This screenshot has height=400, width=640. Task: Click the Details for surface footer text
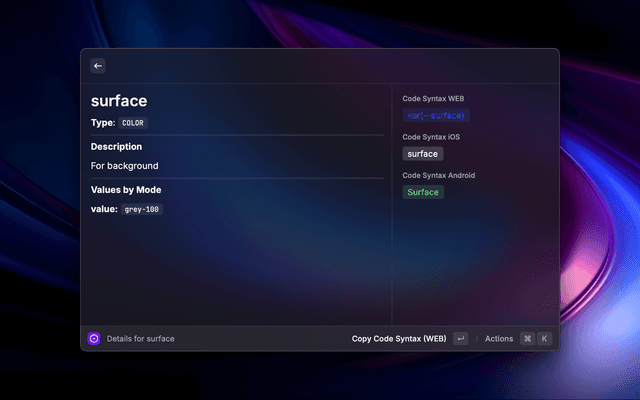coord(140,339)
